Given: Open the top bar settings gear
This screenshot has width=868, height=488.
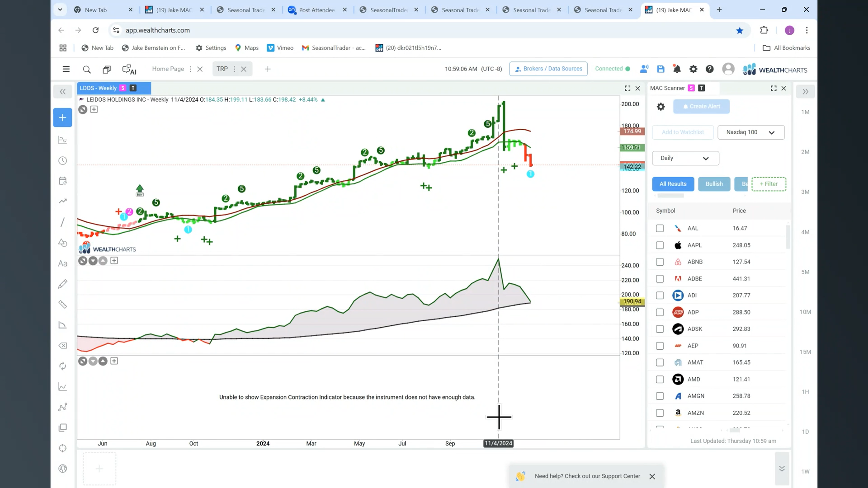Looking at the screenshot, I should (693, 69).
